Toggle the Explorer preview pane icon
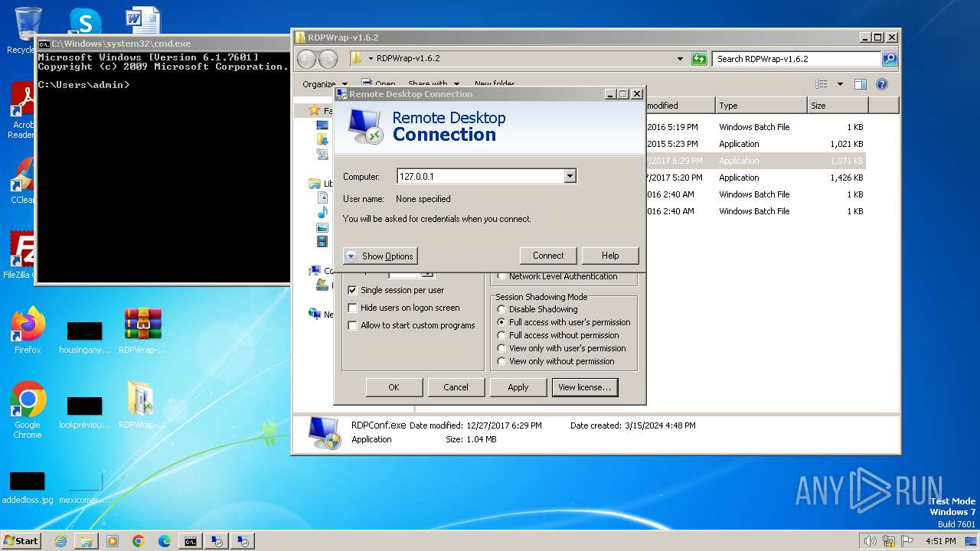This screenshot has width=980, height=551. coord(861,84)
